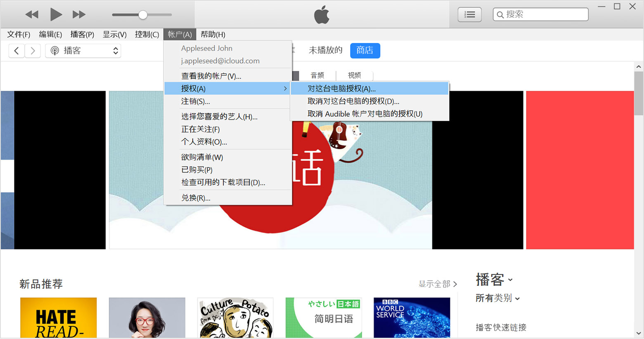Switch to the 商店 tab
The image size is (644, 339).
coord(365,50)
